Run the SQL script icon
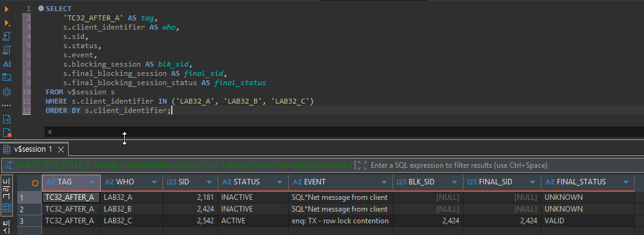This screenshot has width=644, height=235. 7,36
